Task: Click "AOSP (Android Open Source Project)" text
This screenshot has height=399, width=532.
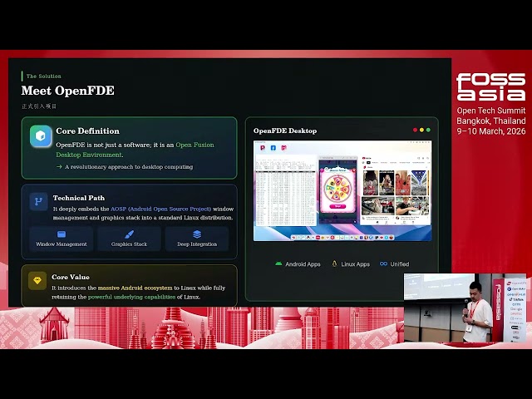Action: click(160, 209)
